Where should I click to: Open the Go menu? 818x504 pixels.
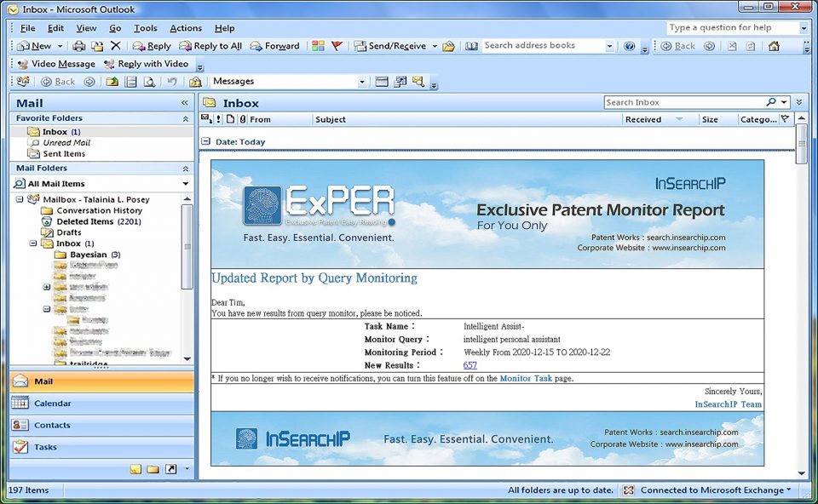[115, 28]
